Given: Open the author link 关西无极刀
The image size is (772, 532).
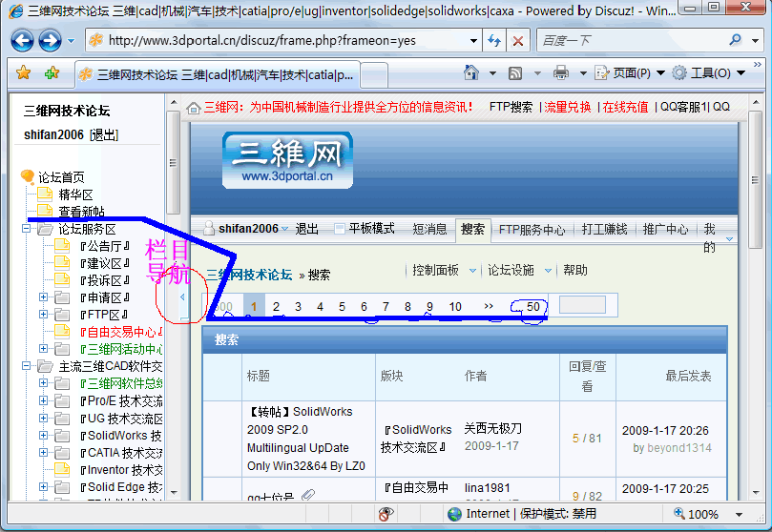Looking at the screenshot, I should [492, 428].
